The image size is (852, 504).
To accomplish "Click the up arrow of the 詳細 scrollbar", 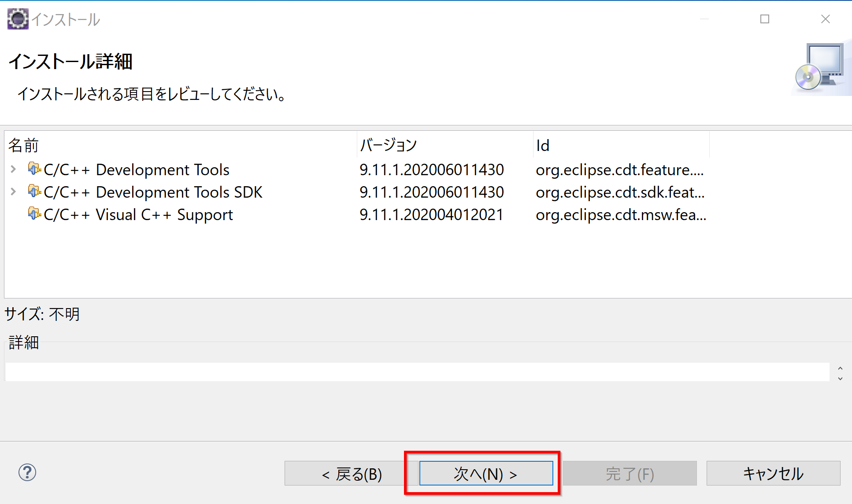I will pos(841,368).
